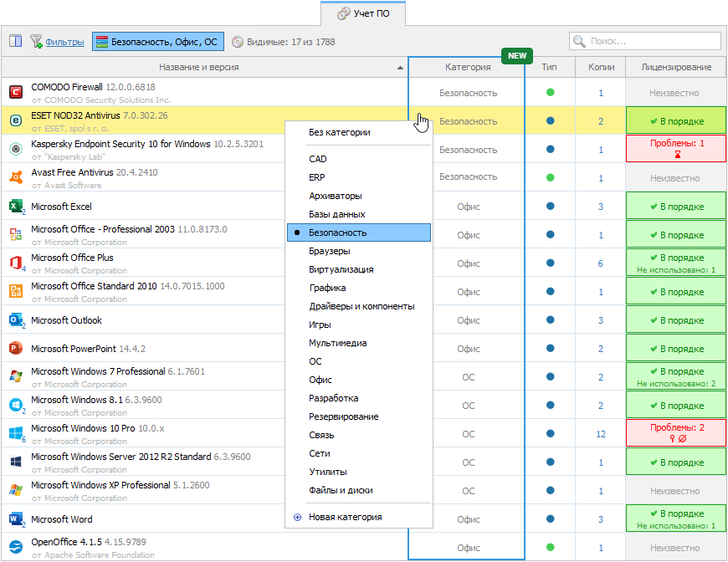Screen dimensions: 728x562
Task: Choose Утилиты from the category menu
Action: click(x=328, y=472)
